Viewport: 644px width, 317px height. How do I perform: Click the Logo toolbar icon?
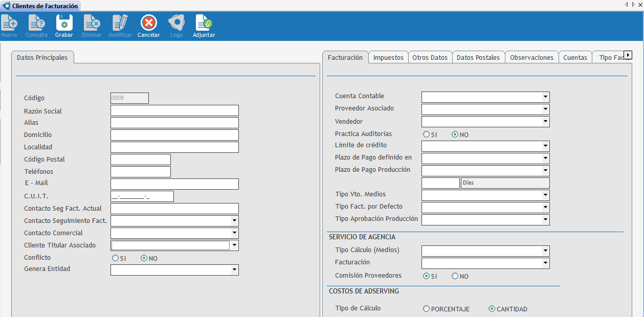(176, 23)
